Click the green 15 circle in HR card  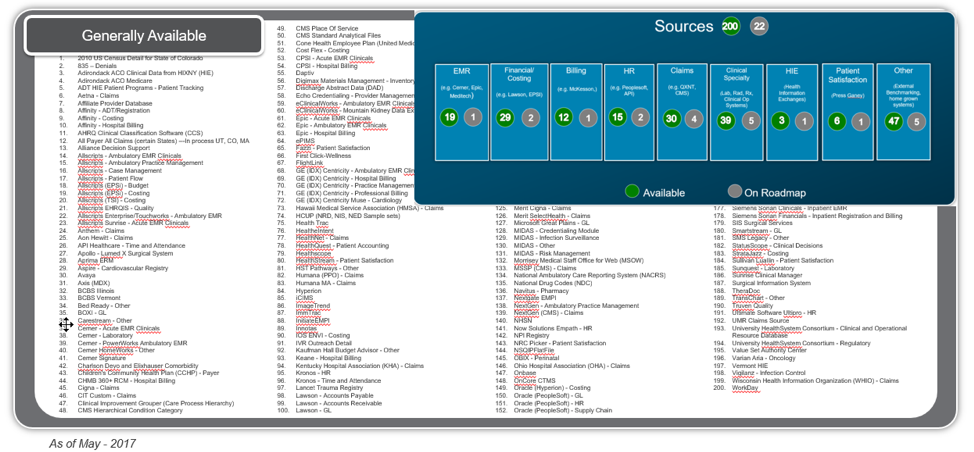coord(617,117)
